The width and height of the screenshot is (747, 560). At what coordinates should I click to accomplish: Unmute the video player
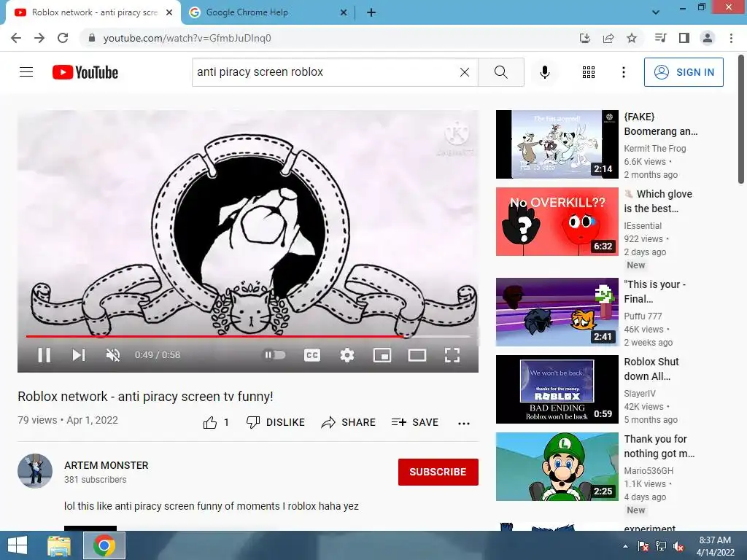coord(113,355)
